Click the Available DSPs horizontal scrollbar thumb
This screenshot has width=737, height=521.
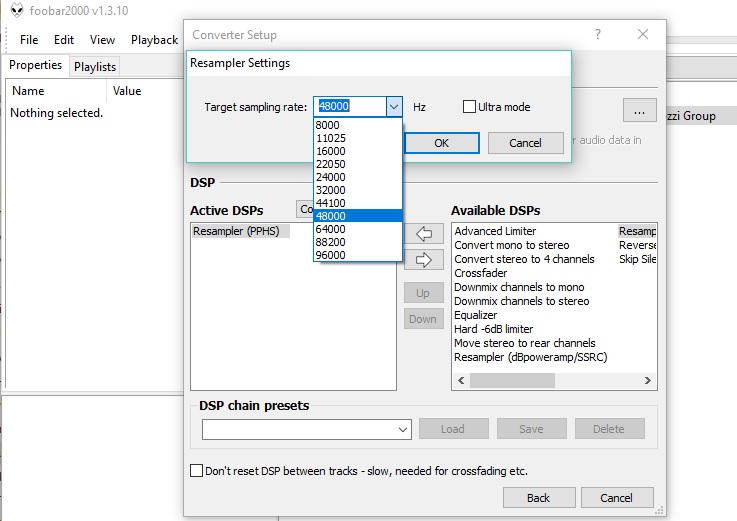(x=512, y=380)
